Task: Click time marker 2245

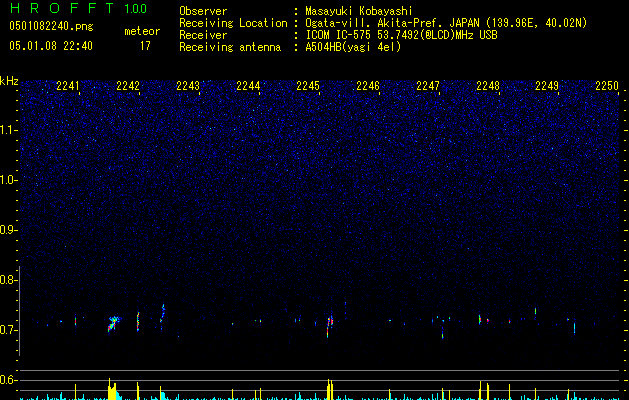Action: pos(308,86)
